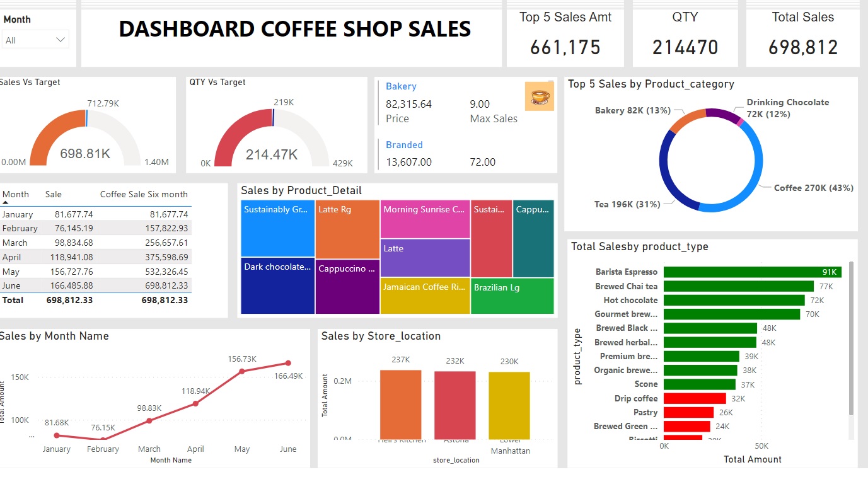Click the yellow Lower Manhattan column
868x489 pixels.
click(x=509, y=405)
